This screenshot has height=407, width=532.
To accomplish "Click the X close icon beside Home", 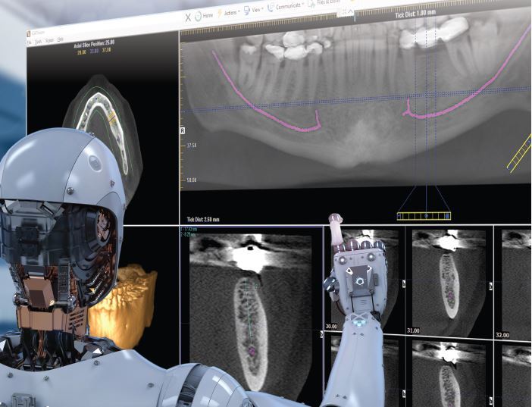I will tap(188, 17).
